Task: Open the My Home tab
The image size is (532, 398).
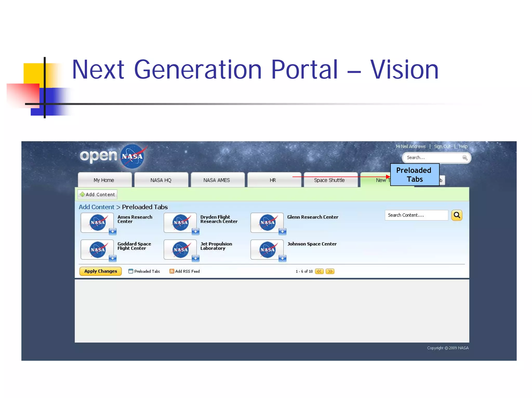Action: [104, 180]
